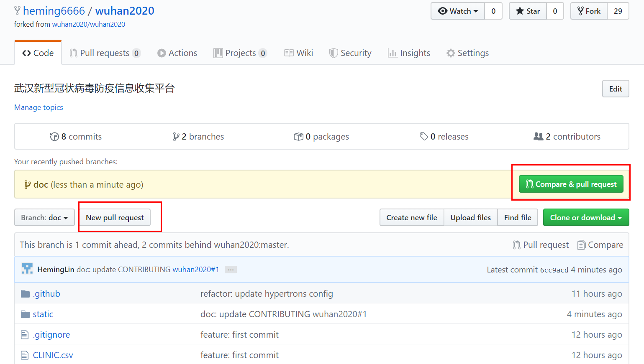Click the Upload files button
This screenshot has width=644, height=364.
[471, 217]
